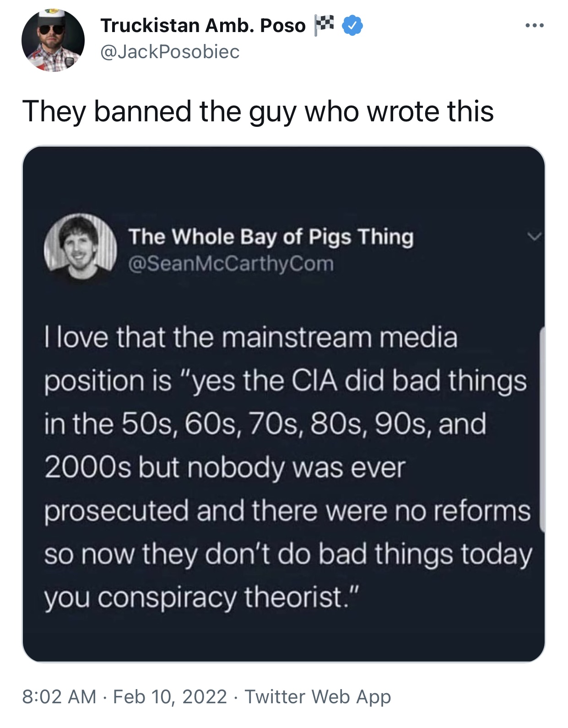The width and height of the screenshot is (568, 728).
Task: Open the Twitter Web App source link
Action: (318, 697)
